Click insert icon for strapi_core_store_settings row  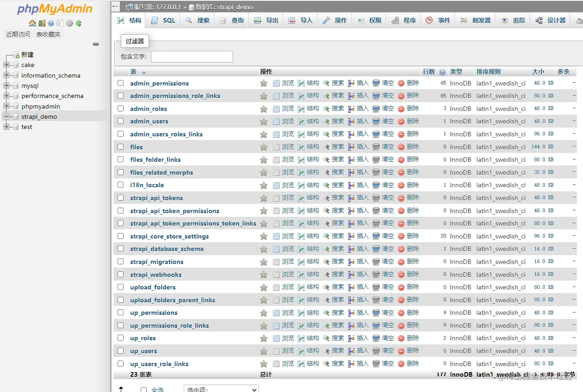click(x=351, y=236)
